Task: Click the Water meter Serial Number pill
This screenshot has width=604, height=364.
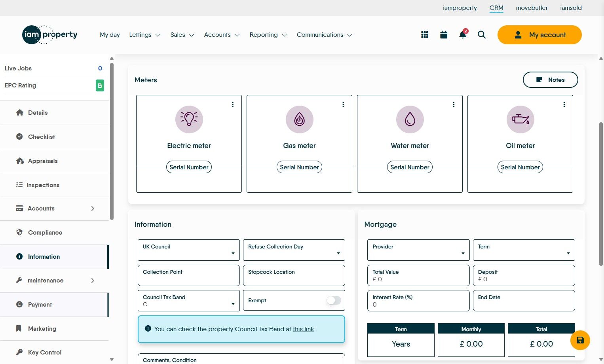Action: tap(410, 167)
